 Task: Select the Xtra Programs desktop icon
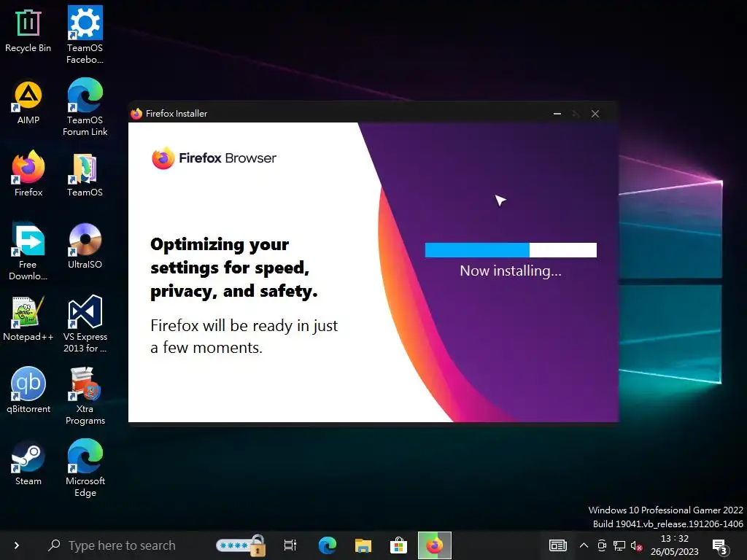(85, 396)
